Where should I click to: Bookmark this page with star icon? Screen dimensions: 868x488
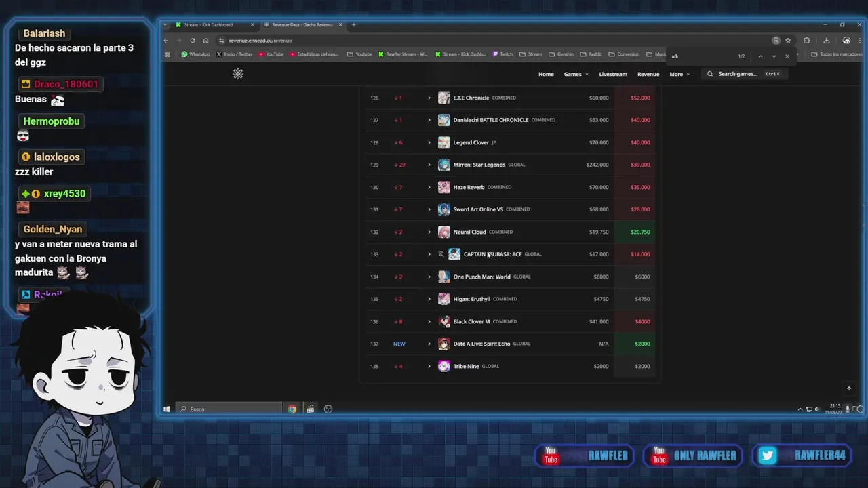788,40
